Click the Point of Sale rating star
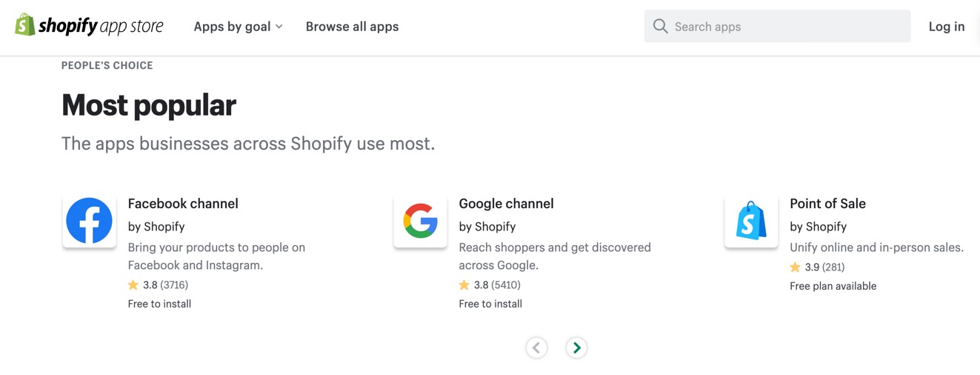This screenshot has width=980, height=375. 796,268
